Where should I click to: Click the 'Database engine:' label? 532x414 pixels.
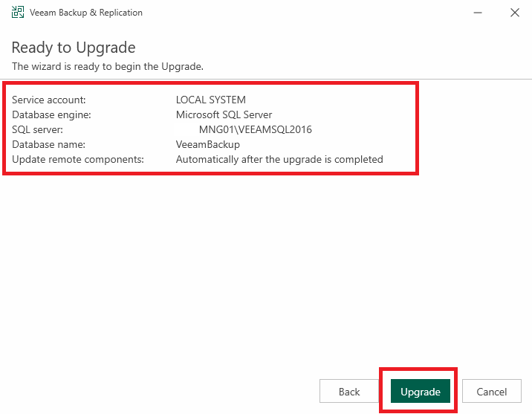[x=51, y=114]
